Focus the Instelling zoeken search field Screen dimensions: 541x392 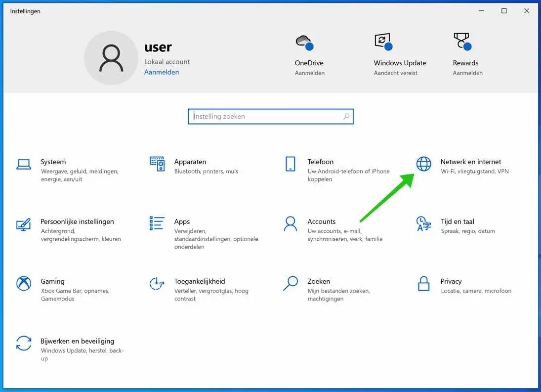[x=271, y=116]
